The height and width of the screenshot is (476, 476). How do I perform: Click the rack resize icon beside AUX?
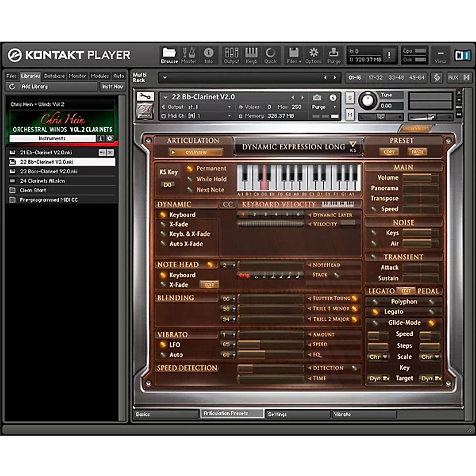(466, 78)
